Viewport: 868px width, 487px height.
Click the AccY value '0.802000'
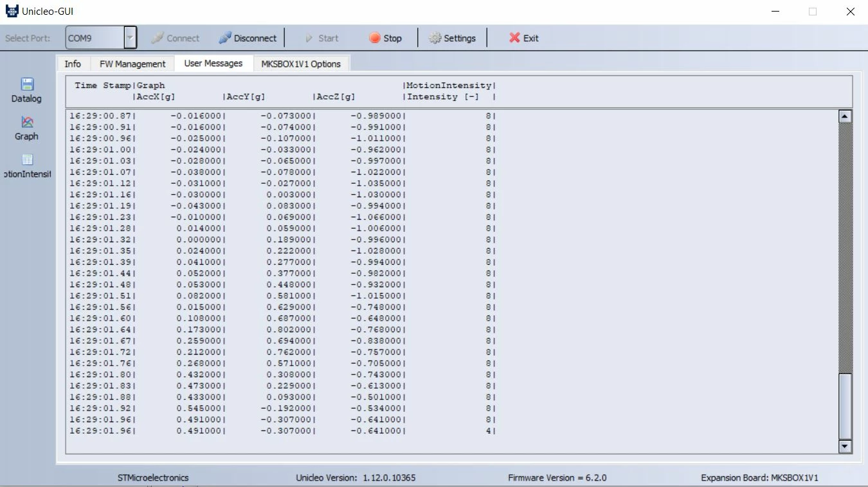tap(289, 330)
